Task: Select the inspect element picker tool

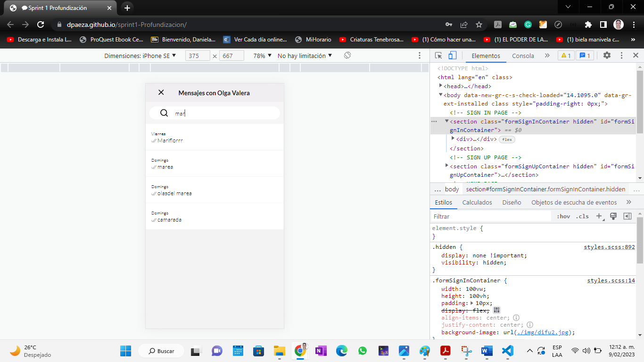Action: pyautogui.click(x=438, y=55)
